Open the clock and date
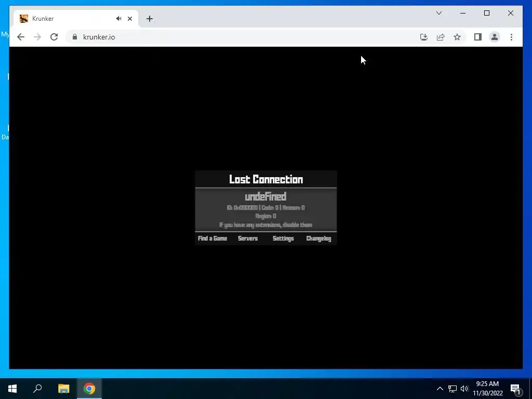532x399 pixels. (487, 389)
